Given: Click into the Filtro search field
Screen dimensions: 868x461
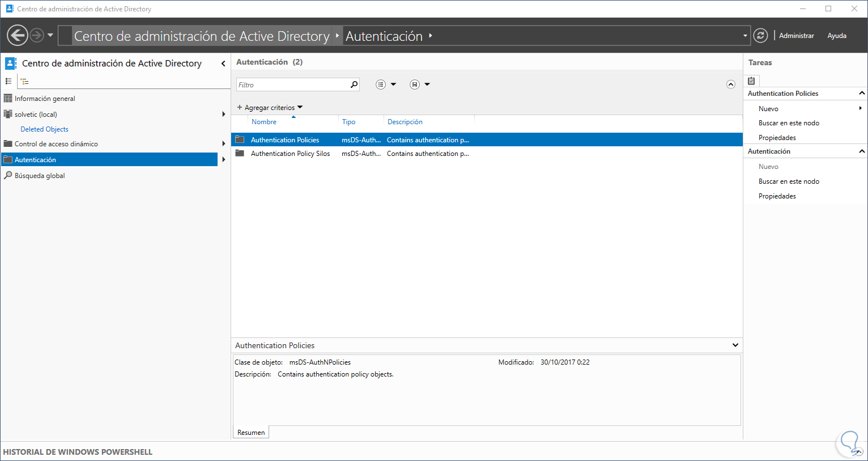Looking at the screenshot, I should 292,84.
